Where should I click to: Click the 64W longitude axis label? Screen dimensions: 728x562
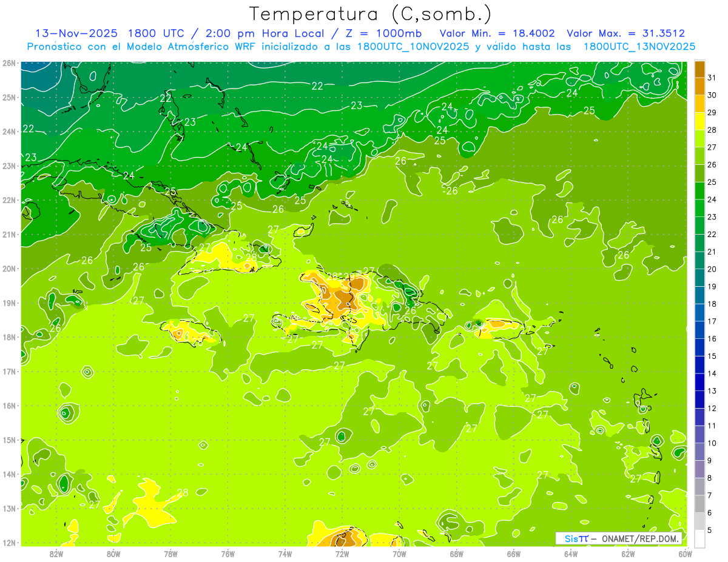pos(571,554)
